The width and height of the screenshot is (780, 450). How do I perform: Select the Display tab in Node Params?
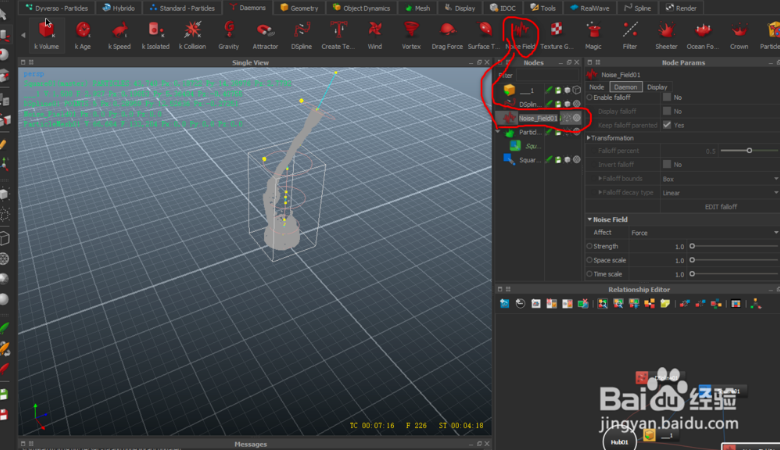[x=657, y=87]
